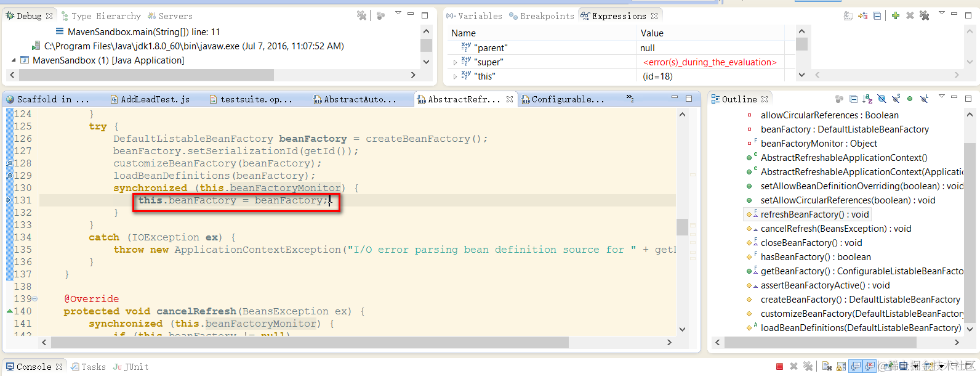This screenshot has height=376, width=980.
Task: Collapse the MavenSandbox (1) launch node
Action: pyautogui.click(x=14, y=60)
